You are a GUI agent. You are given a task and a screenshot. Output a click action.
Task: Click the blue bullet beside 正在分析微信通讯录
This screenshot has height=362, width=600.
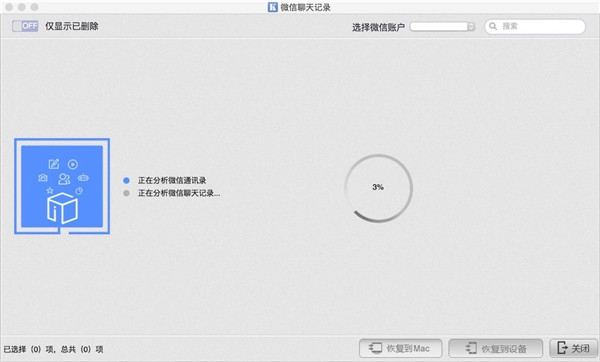(x=126, y=180)
